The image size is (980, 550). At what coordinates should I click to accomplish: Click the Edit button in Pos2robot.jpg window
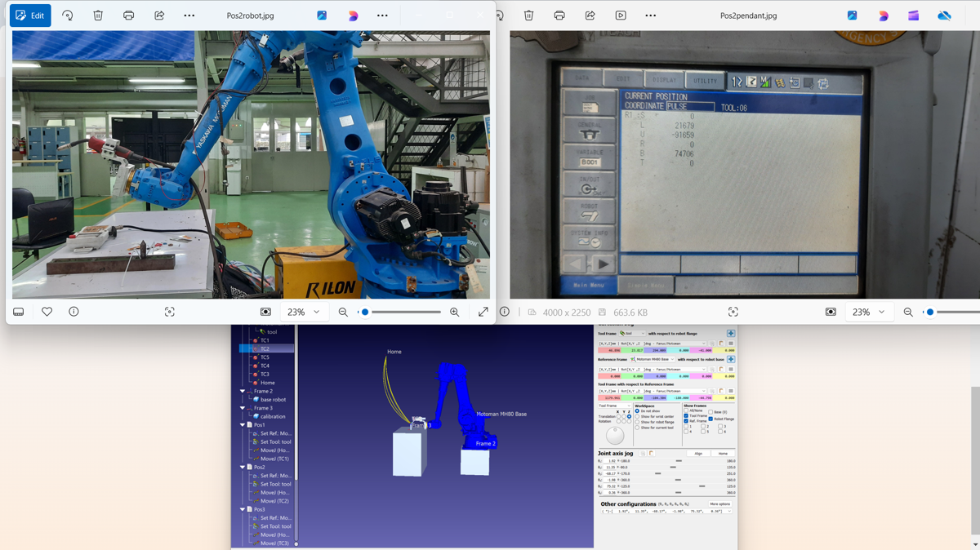(30, 16)
